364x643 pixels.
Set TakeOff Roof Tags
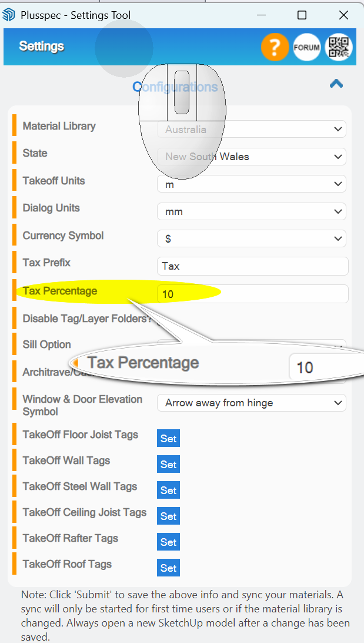point(168,568)
